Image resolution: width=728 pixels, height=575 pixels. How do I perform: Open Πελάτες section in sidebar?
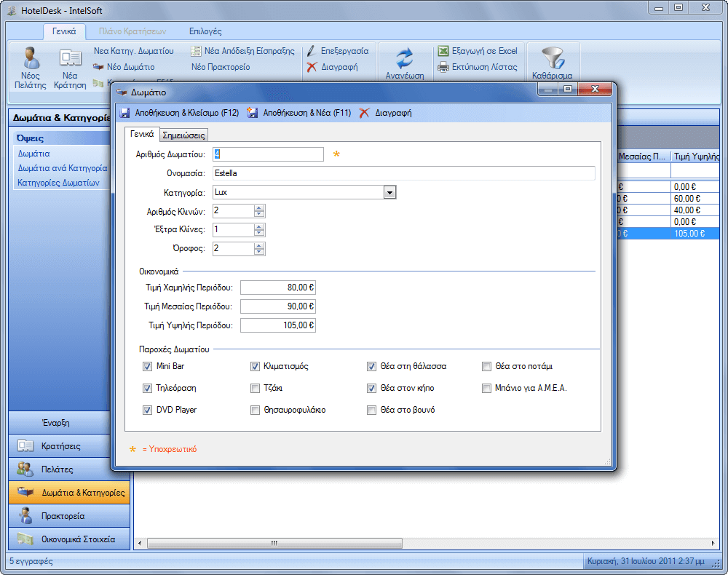[69, 469]
